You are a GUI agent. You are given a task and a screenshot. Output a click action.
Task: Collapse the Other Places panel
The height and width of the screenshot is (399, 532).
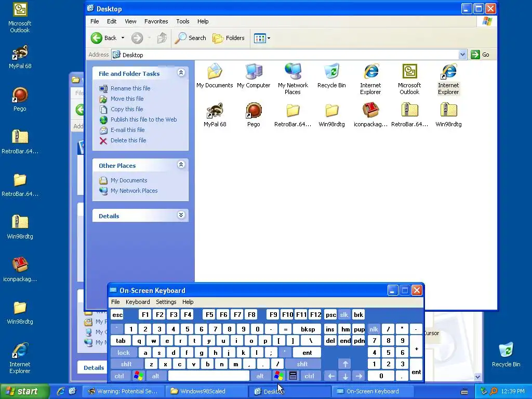click(181, 165)
